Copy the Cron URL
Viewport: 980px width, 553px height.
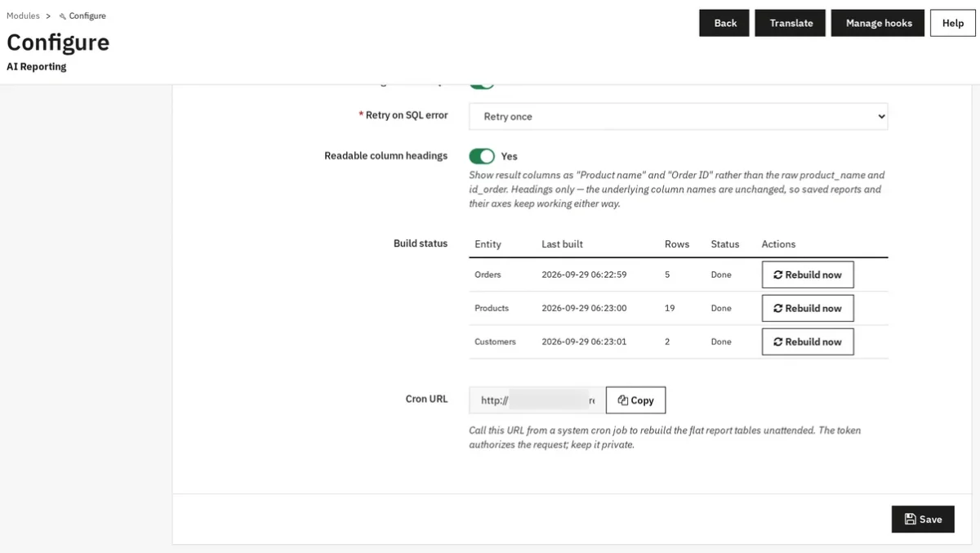click(x=635, y=400)
